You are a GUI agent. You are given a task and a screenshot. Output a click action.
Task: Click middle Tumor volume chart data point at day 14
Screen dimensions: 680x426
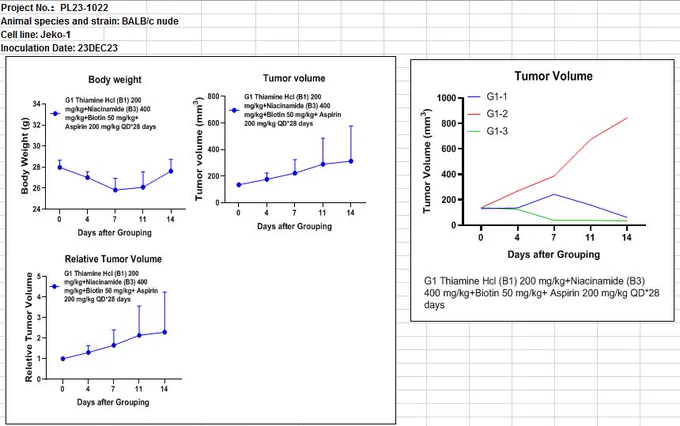[351, 161]
